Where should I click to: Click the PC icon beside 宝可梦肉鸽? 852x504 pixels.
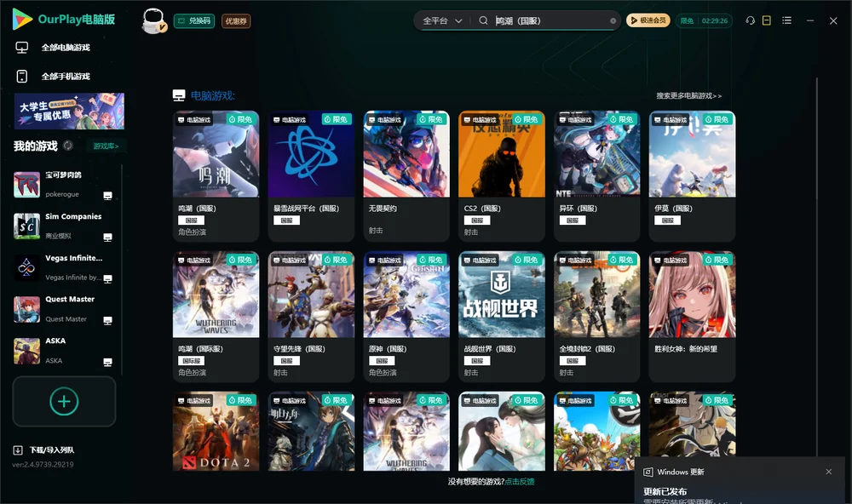[107, 196]
